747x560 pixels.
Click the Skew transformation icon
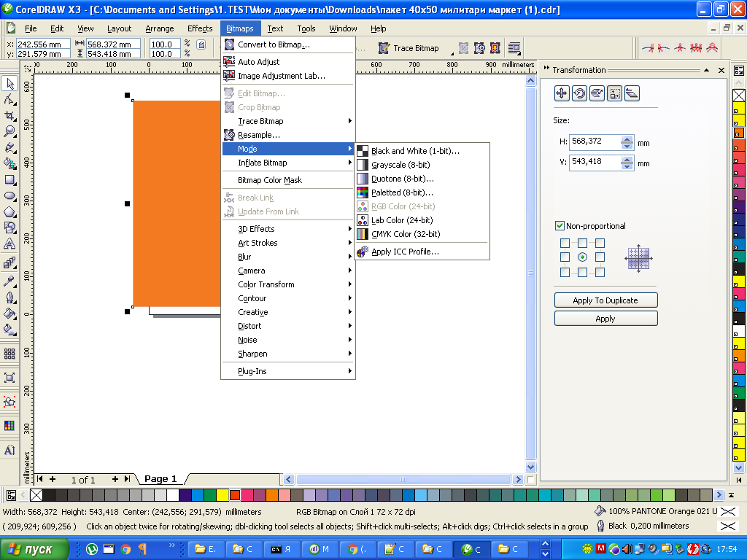(632, 93)
